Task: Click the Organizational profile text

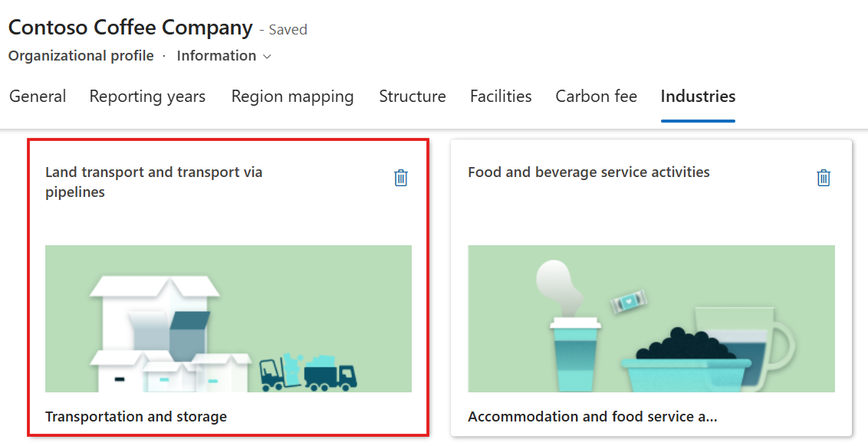Action: [81, 56]
